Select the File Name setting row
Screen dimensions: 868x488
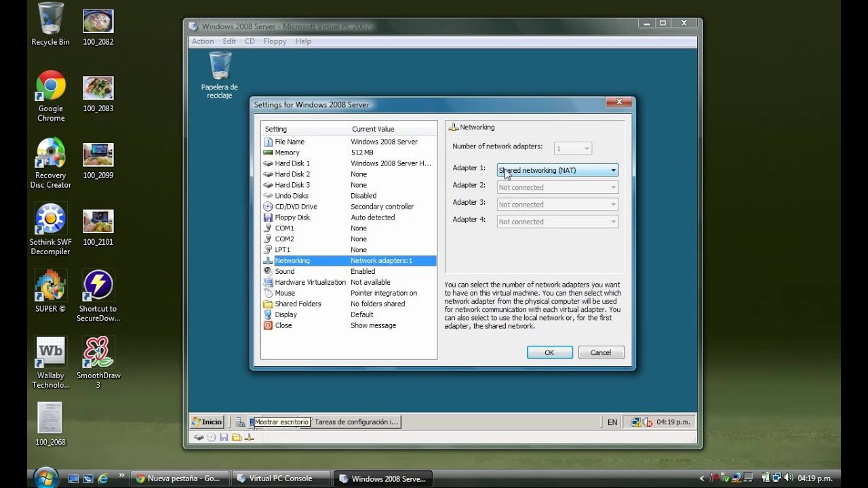[349, 142]
